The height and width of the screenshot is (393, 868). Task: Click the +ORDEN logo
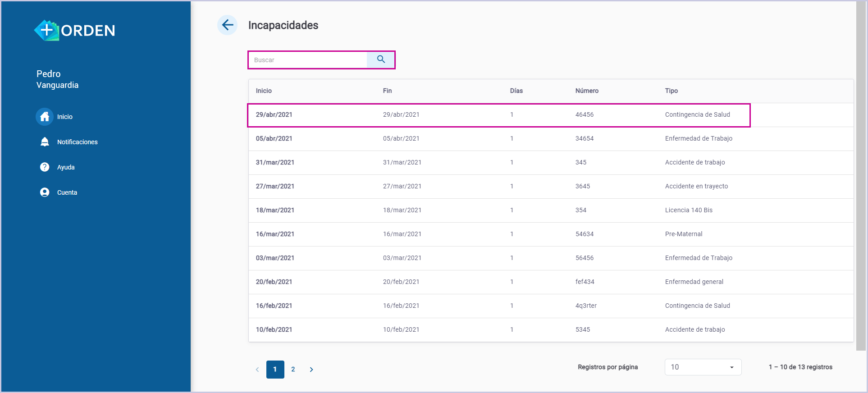(x=75, y=30)
